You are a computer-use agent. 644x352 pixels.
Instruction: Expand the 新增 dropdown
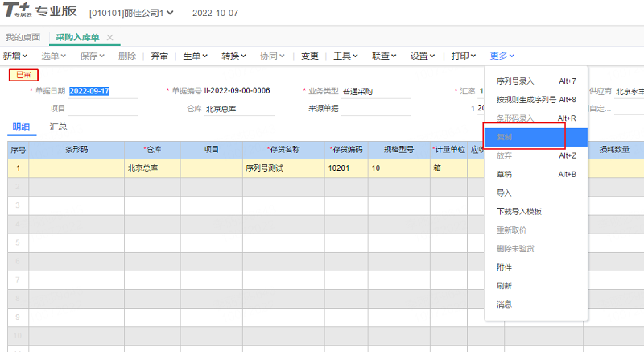coord(15,56)
